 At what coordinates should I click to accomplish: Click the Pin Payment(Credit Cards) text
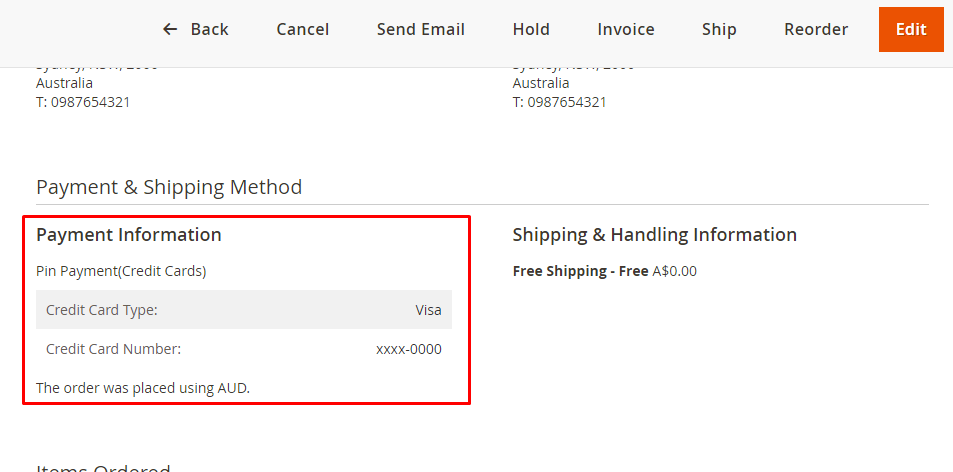click(x=121, y=271)
